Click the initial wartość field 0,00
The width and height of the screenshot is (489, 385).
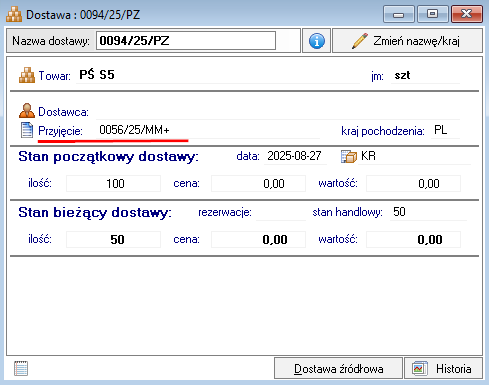point(413,183)
